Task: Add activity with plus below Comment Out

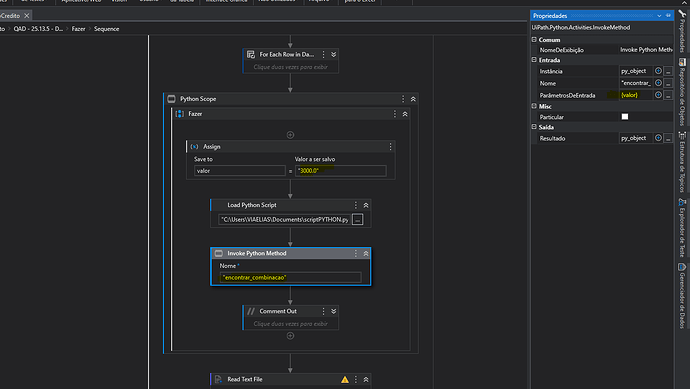Action: click(290, 336)
